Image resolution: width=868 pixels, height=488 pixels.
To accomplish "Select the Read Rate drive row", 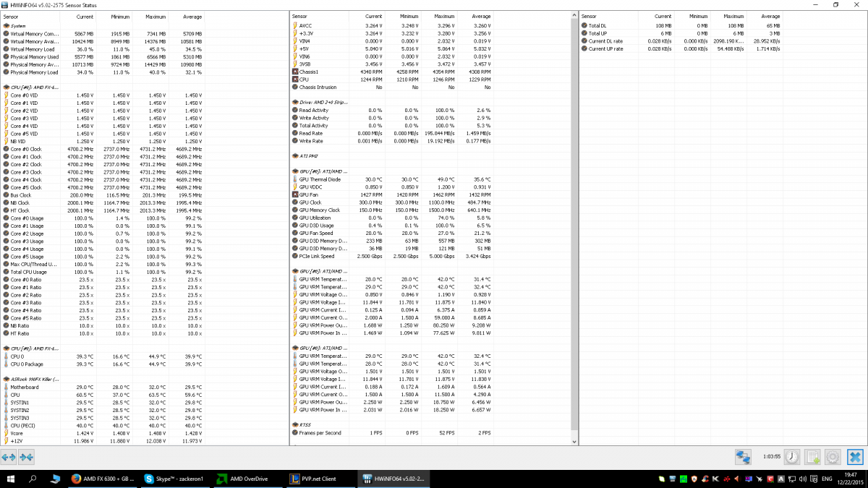I will 391,133.
